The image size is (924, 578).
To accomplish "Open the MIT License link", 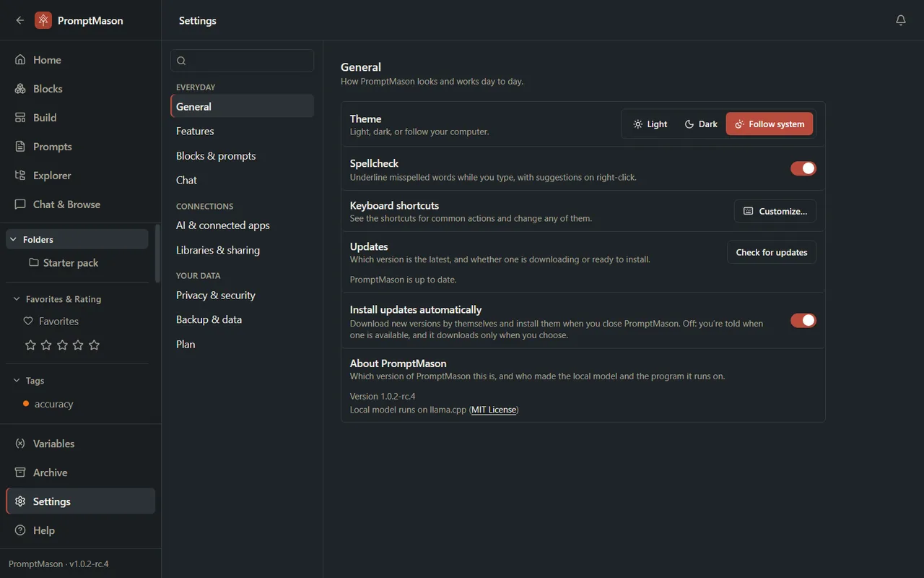I will [x=494, y=410].
